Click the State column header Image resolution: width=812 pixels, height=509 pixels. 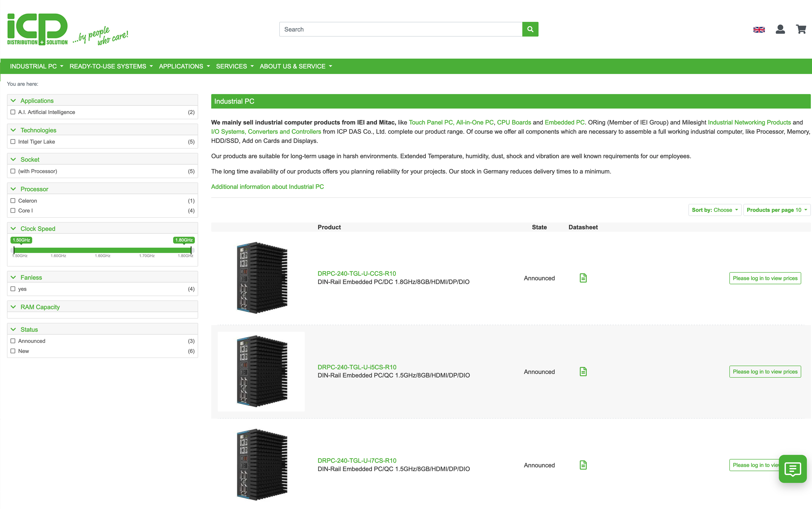[539, 227]
